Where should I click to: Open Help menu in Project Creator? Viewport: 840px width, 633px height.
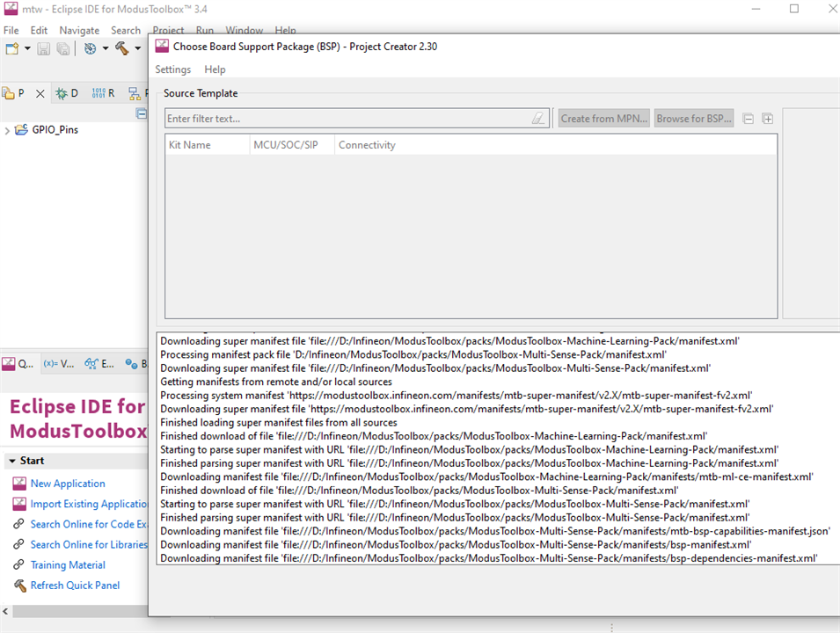(x=215, y=69)
